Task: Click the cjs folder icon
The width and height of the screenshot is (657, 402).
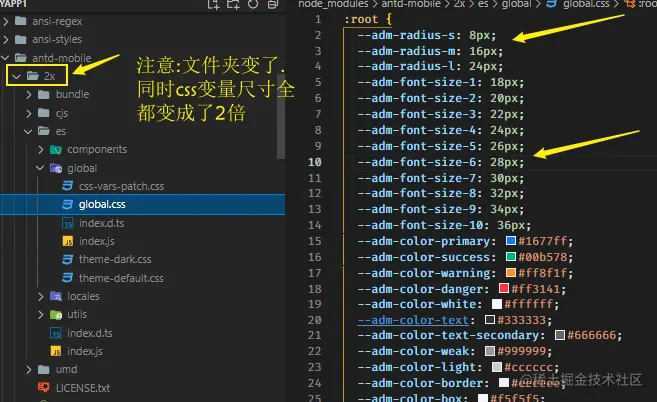Action: click(44, 113)
